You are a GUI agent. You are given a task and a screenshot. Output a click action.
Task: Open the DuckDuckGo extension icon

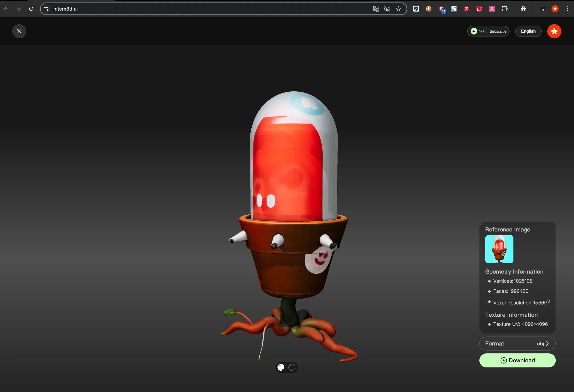pyautogui.click(x=428, y=9)
